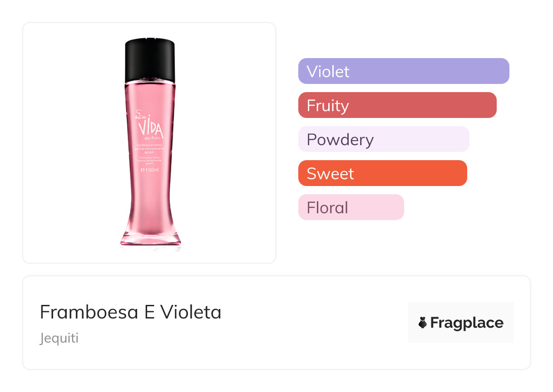The height and width of the screenshot is (392, 553).
Task: Click the Violet accord bar
Action: (403, 71)
